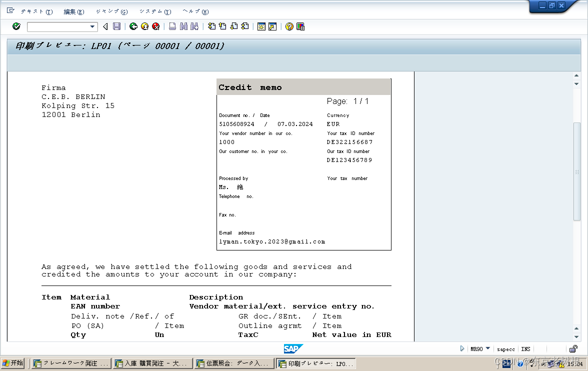This screenshot has width=588, height=371.
Task: Jump to the first page icon
Action: (x=210, y=26)
